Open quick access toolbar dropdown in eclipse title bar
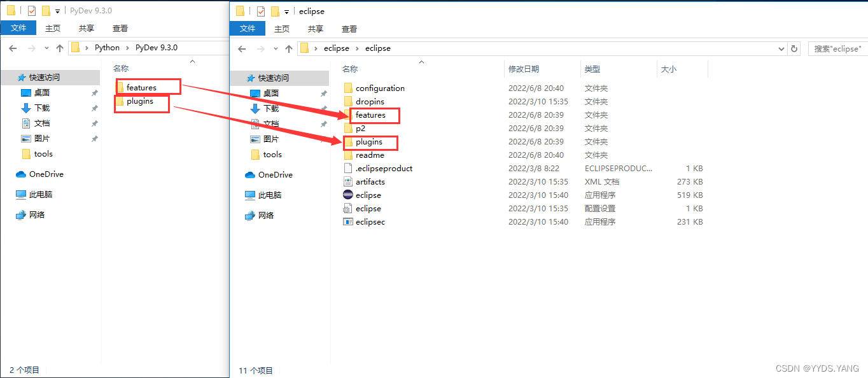Screen dimensions: 868x378 coord(287,11)
